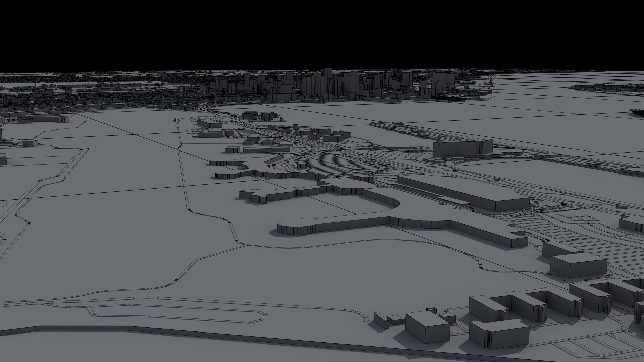Select the large wide block building beside the highway
This screenshot has height=362, width=644.
tap(463, 148)
